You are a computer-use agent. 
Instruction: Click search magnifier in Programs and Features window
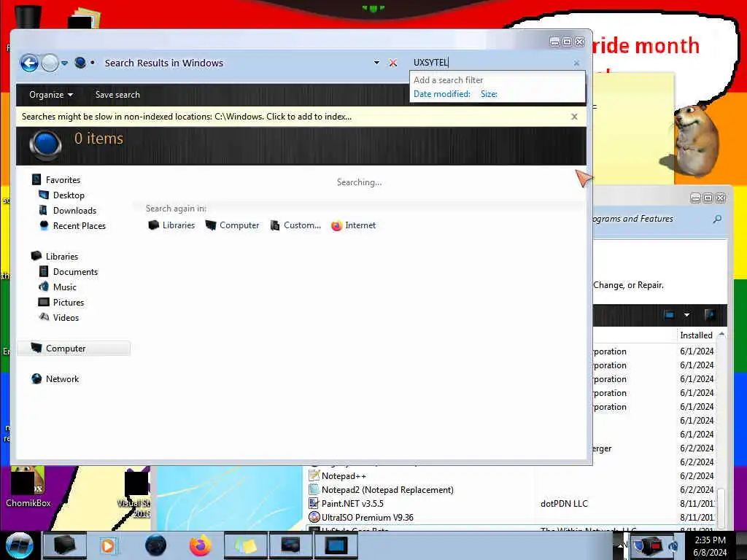click(717, 219)
